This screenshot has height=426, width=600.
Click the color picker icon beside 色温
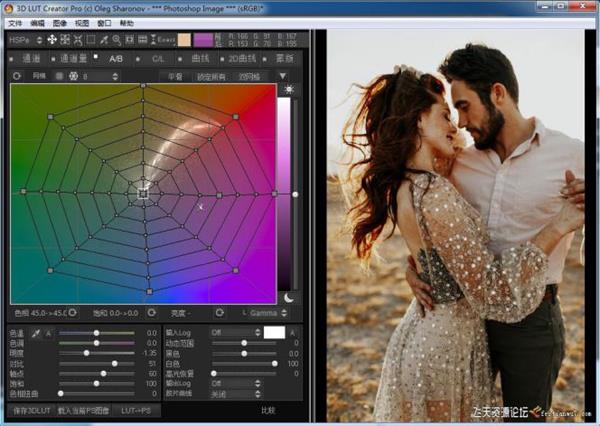(x=37, y=332)
